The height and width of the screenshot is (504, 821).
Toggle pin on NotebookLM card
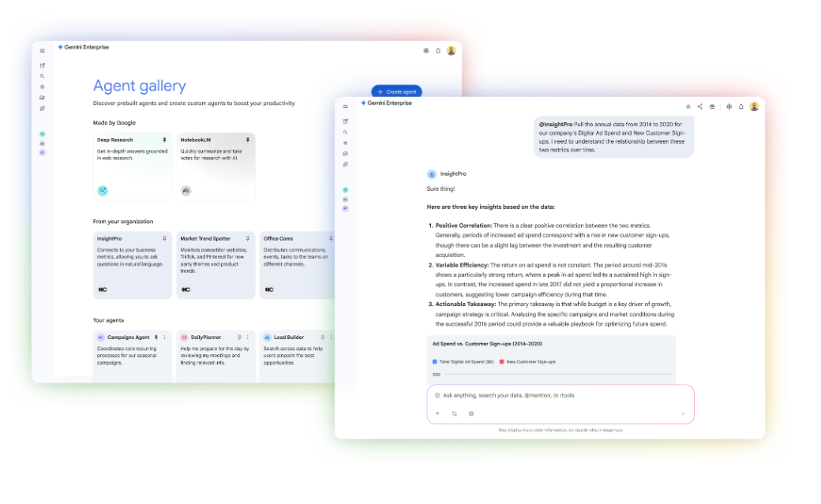click(247, 140)
